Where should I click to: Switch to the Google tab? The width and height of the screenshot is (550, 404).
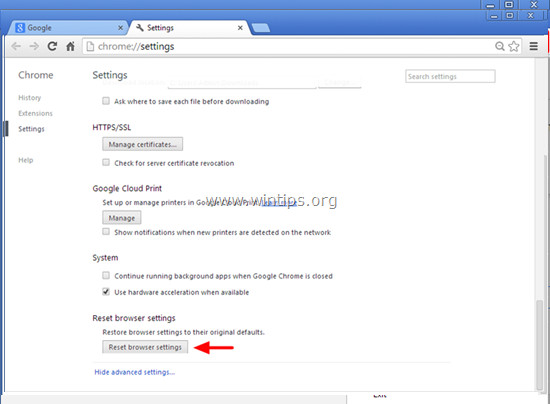67,28
